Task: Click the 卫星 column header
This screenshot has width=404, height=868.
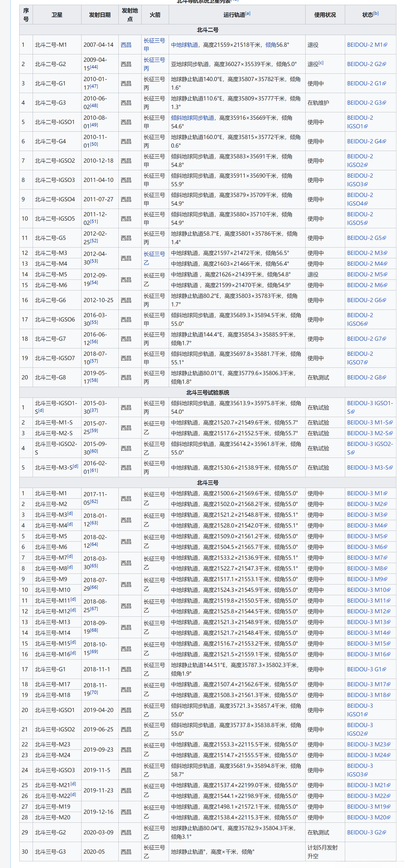Action: pos(57,15)
